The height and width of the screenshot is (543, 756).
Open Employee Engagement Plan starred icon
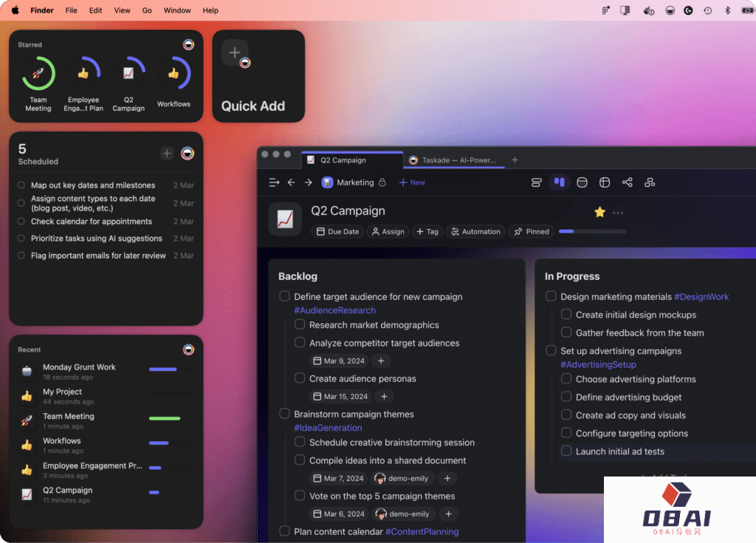point(83,74)
